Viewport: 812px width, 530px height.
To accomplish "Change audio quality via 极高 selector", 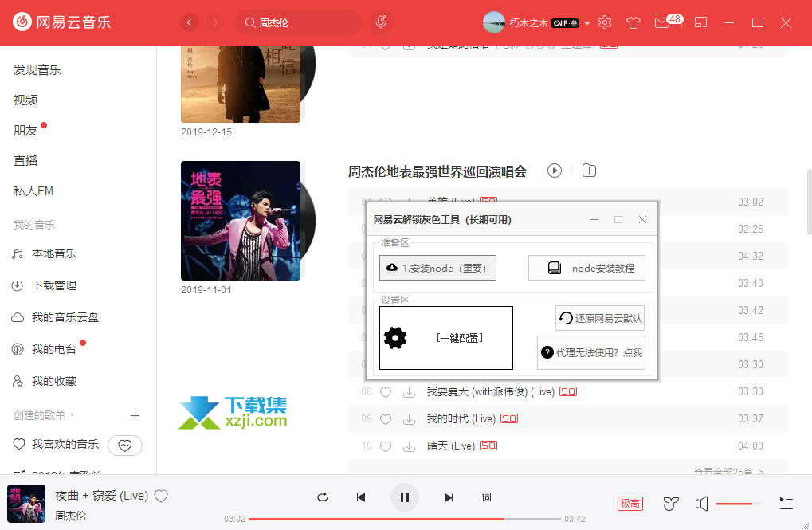I will tap(630, 504).
